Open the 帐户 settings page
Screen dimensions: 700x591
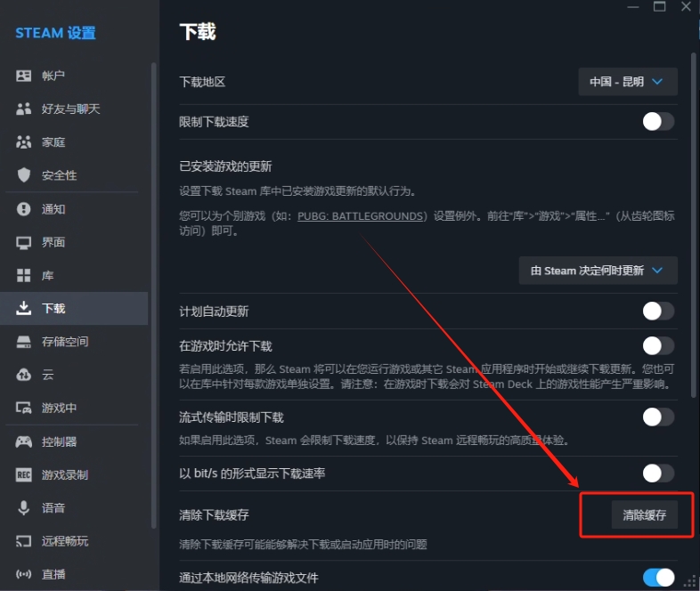coord(74,76)
